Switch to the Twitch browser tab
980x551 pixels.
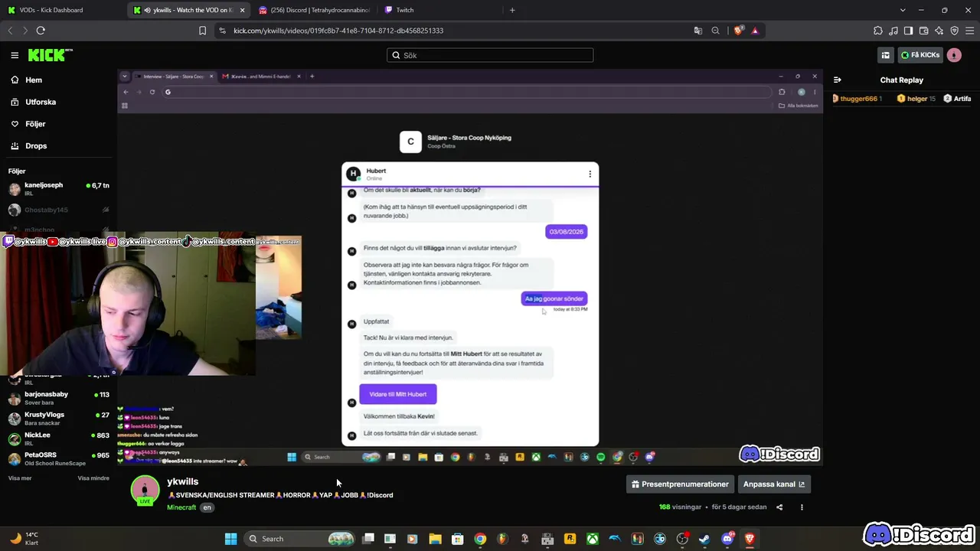coord(438,10)
